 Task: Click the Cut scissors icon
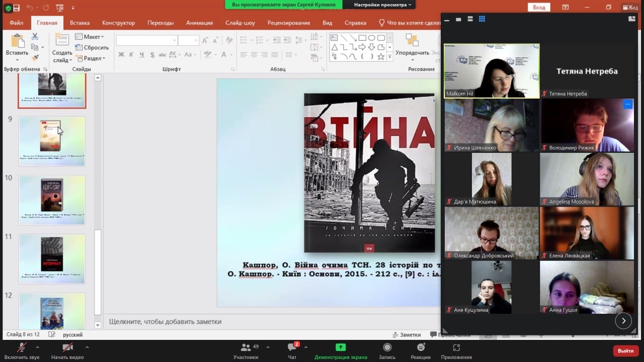[35, 37]
